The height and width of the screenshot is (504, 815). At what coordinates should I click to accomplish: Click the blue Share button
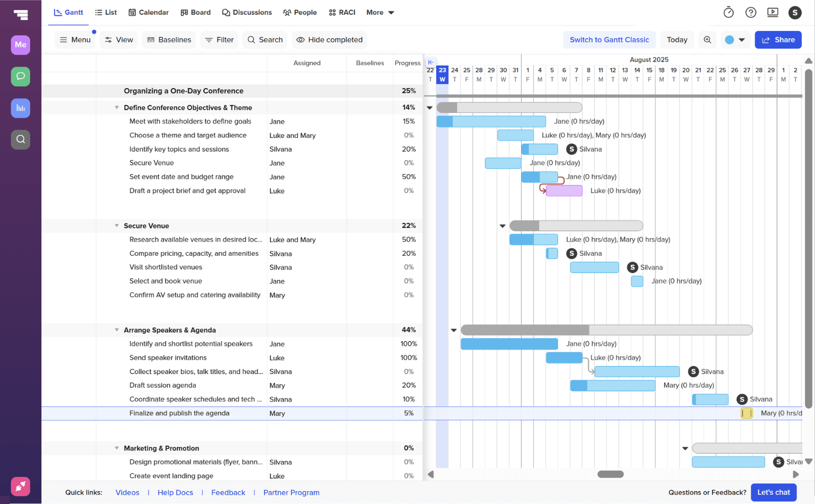click(778, 39)
